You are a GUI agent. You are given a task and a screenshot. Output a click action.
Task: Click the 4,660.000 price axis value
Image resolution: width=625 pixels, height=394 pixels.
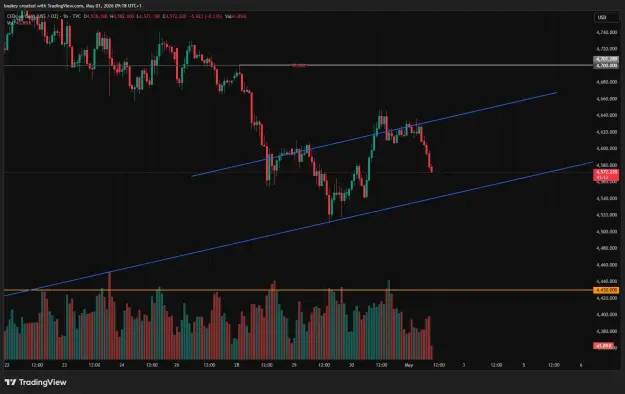click(x=607, y=98)
